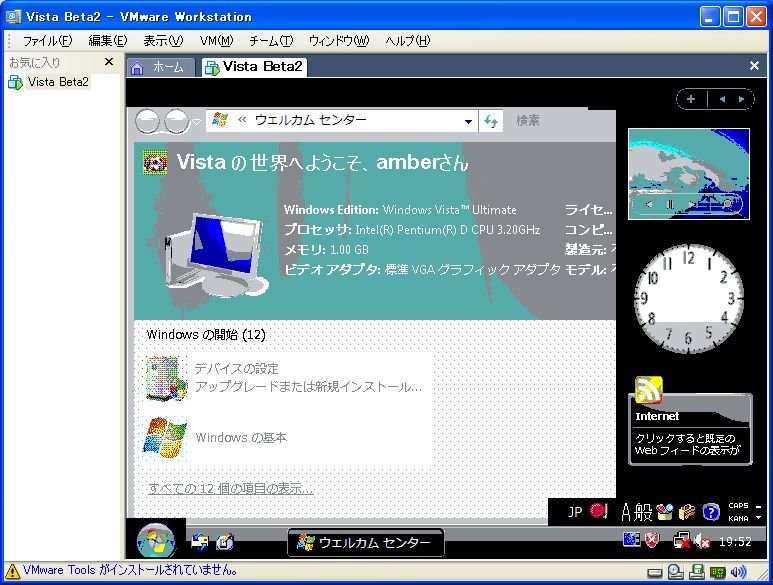Viewport: 773px width, 585px height.
Task: Click the muted volume tray icon
Action: (x=702, y=541)
